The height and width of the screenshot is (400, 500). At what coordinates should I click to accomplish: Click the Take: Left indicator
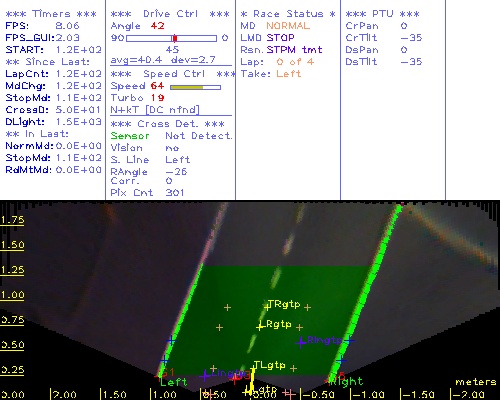point(271,74)
